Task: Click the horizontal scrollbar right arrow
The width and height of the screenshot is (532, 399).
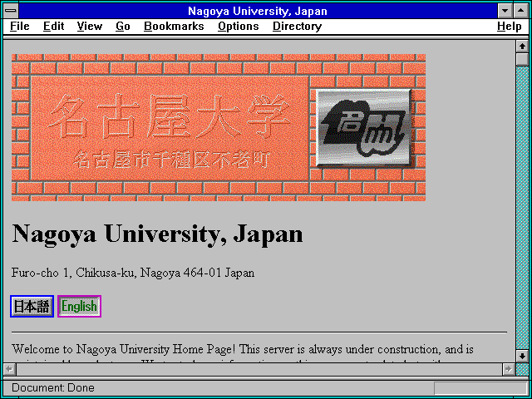Action: click(508, 369)
